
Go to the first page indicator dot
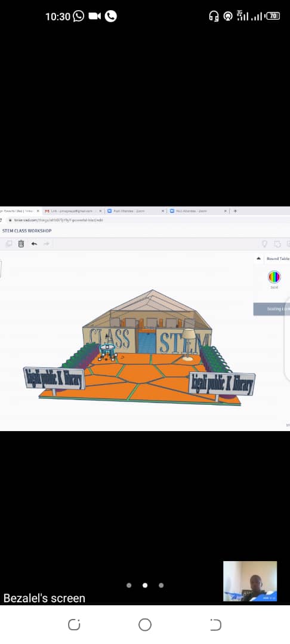129,586
